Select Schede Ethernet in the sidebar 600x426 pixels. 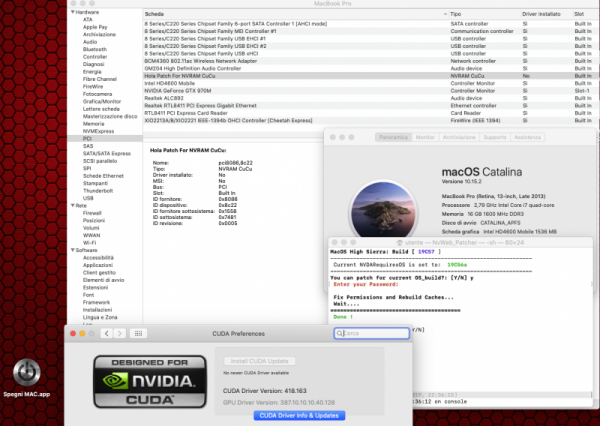click(103, 176)
